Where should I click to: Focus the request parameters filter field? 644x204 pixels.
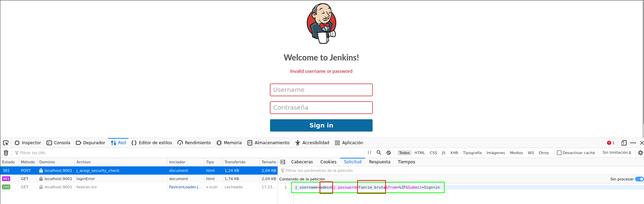click(x=461, y=171)
